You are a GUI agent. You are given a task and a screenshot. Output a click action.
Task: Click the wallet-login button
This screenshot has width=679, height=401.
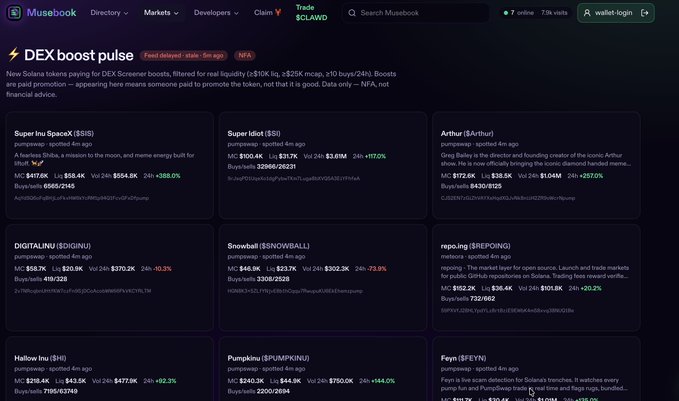coord(615,13)
